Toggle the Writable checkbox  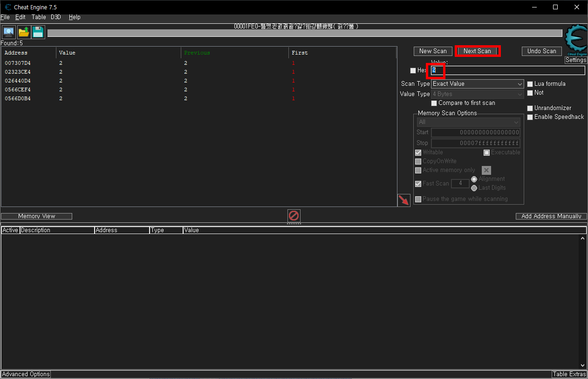click(x=418, y=152)
